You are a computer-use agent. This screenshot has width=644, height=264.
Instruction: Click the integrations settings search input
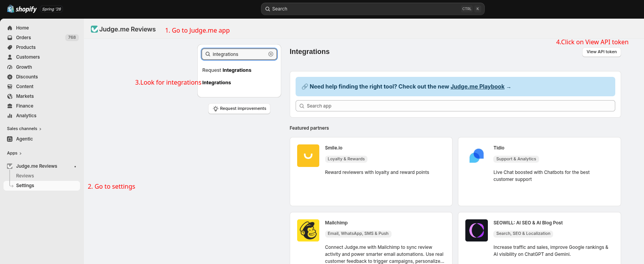(239, 54)
